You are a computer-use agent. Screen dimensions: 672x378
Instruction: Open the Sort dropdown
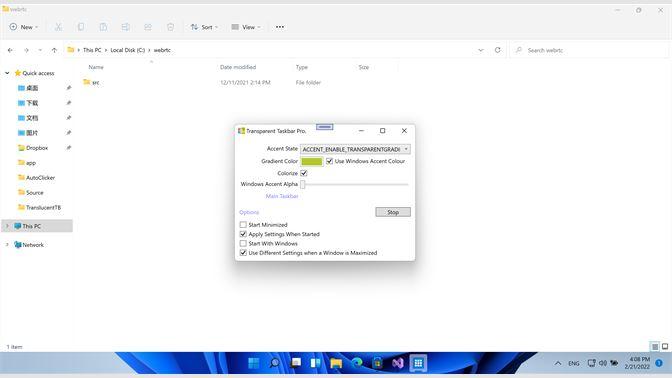tap(204, 27)
